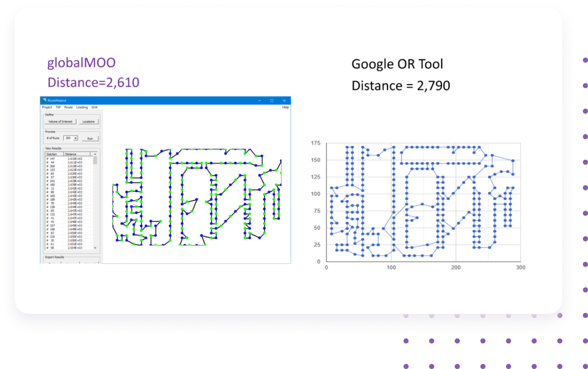Image resolution: width=588 pixels, height=369 pixels.
Task: Maximize the RouteMaxcut window
Action: point(271,100)
